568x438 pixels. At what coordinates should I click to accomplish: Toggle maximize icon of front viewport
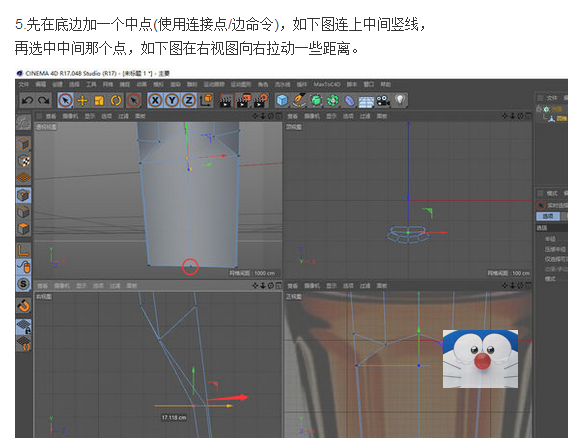click(529, 285)
